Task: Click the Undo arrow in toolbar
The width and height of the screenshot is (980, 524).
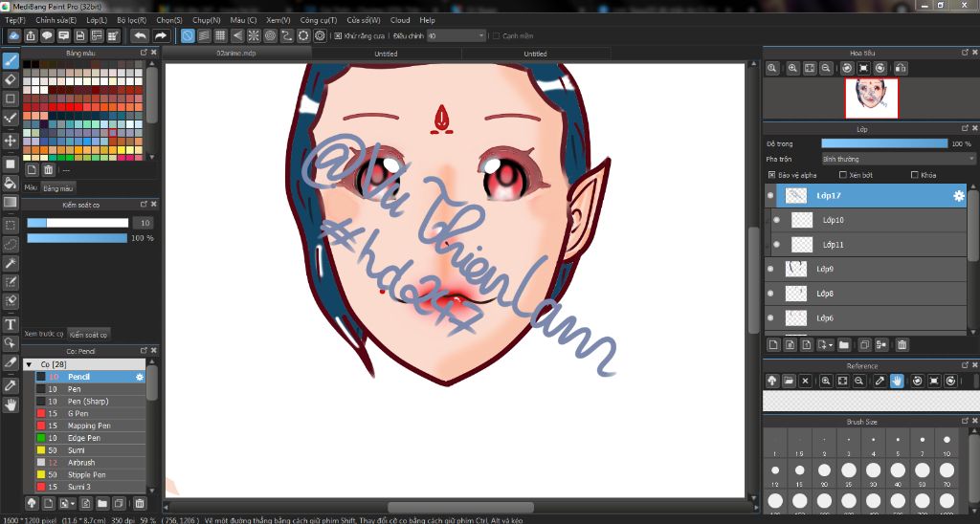Action: 141,35
